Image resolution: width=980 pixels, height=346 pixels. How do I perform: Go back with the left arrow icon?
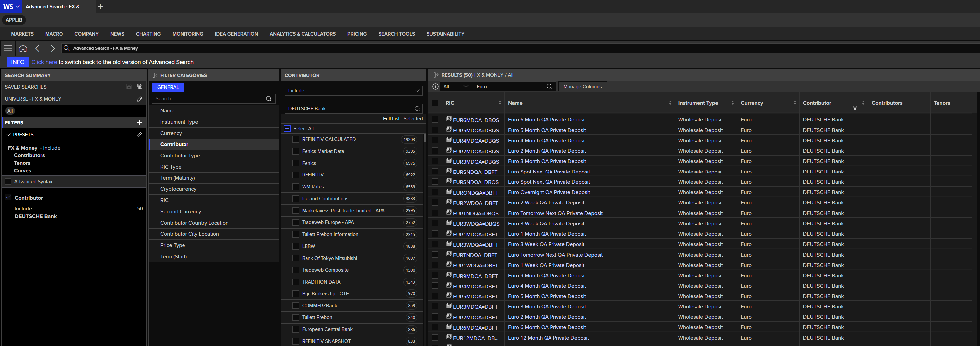tap(37, 48)
